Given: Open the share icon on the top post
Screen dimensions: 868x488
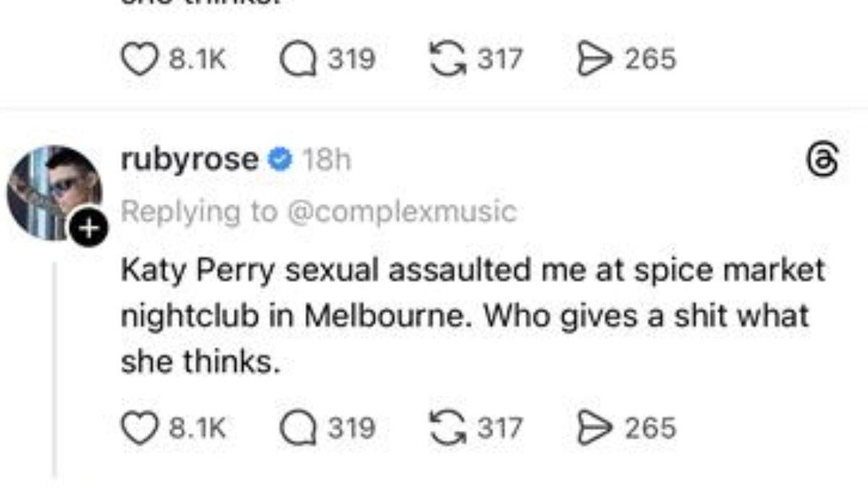Looking at the screenshot, I should tap(593, 55).
